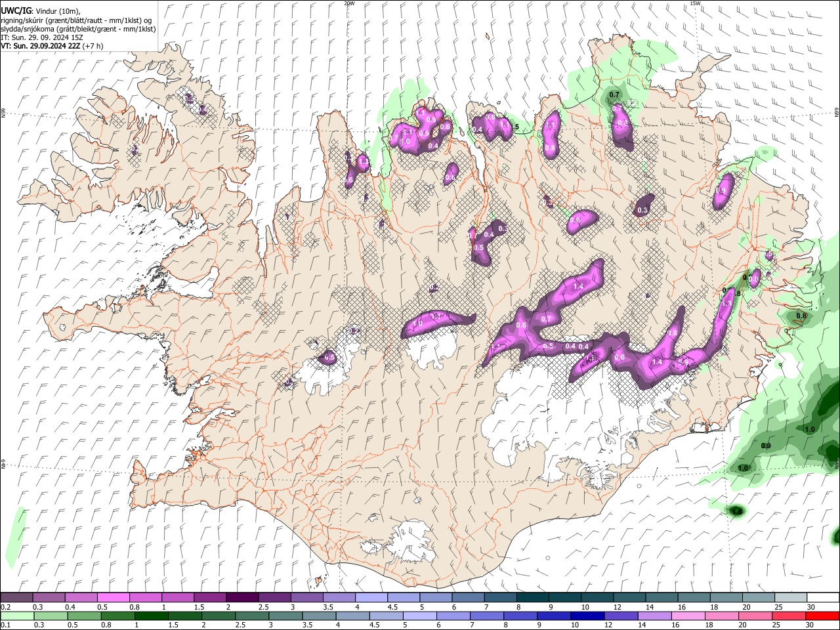Click the 'IT: Sun. 29. 09. 2024 15Z' line
The height and width of the screenshot is (630, 840).
pos(42,37)
